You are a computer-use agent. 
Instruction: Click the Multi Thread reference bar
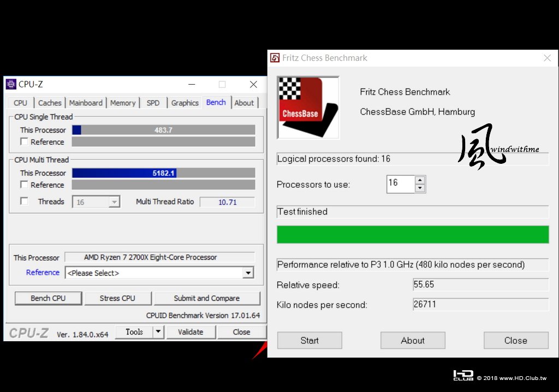pos(164,185)
